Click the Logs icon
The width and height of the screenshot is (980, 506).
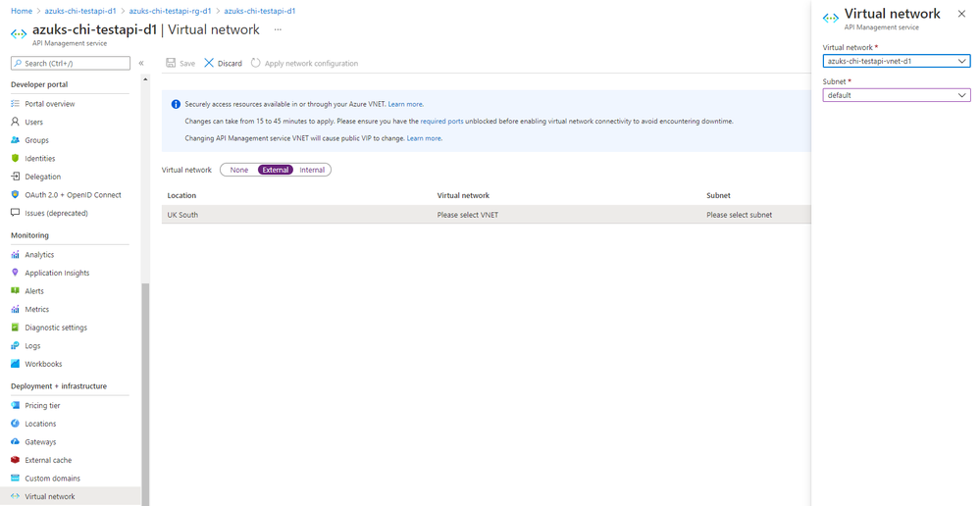coord(16,345)
